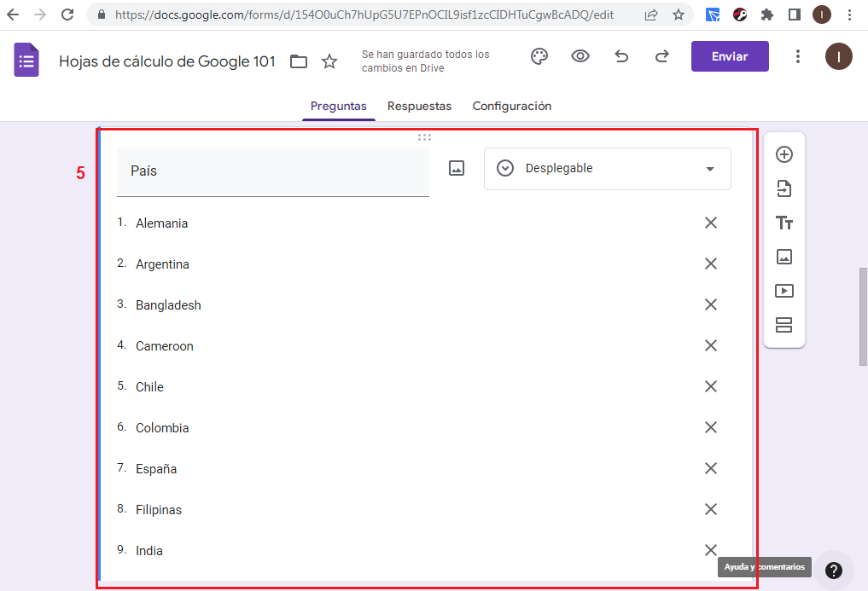Remove the Bangladesh option
The image size is (868, 591).
tap(711, 304)
